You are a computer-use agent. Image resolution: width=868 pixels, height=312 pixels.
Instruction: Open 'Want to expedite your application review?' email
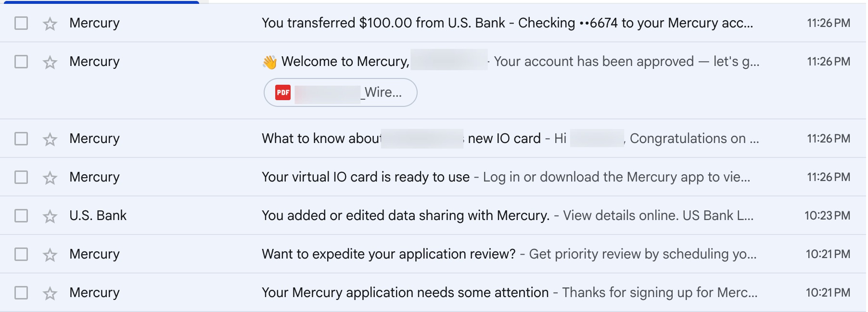point(388,254)
